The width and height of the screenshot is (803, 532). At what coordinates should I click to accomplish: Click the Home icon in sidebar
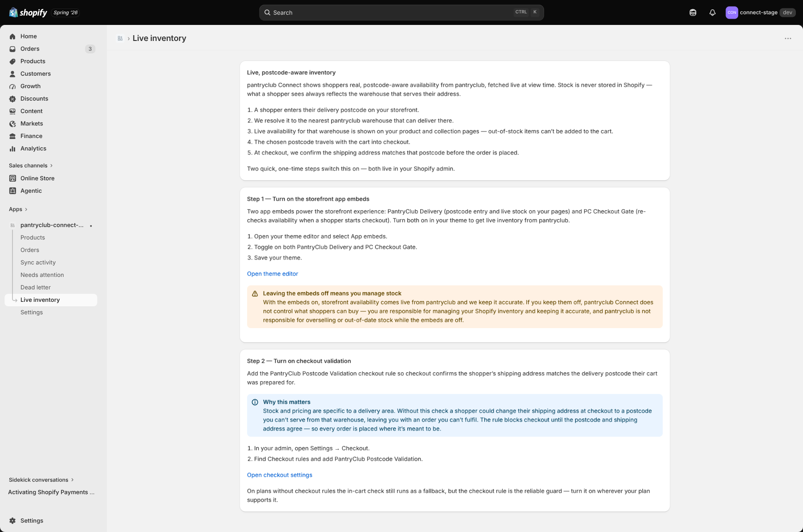[x=12, y=37]
